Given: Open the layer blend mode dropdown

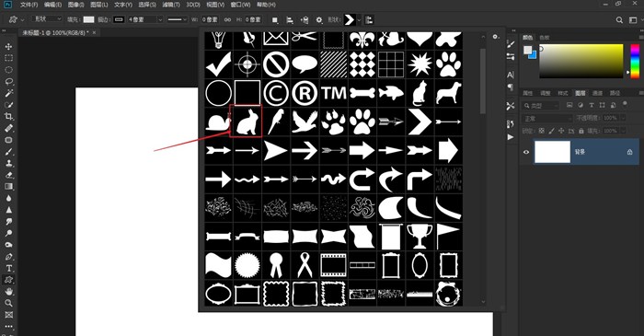Looking at the screenshot, I should [x=547, y=119].
